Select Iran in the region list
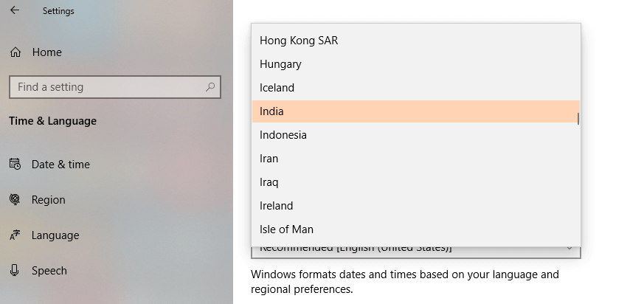Viewport: 644px width, 304px height. point(415,159)
